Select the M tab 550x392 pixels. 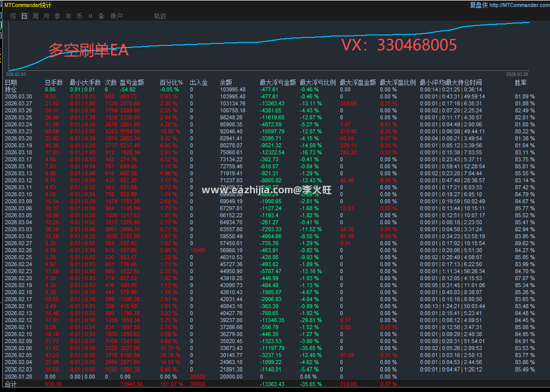click(x=90, y=16)
